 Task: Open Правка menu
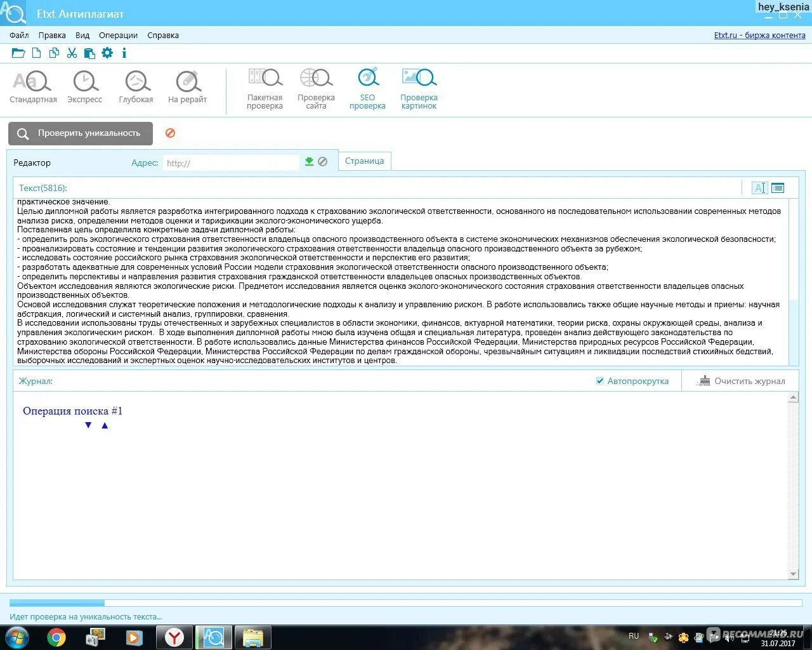52,36
